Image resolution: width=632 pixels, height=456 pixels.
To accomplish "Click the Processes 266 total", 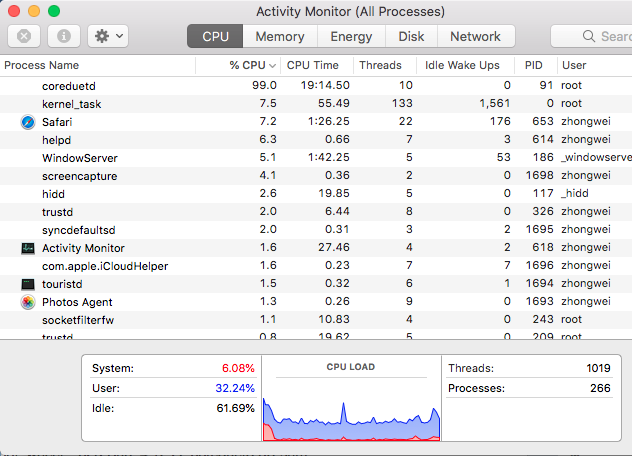I will pos(600,388).
